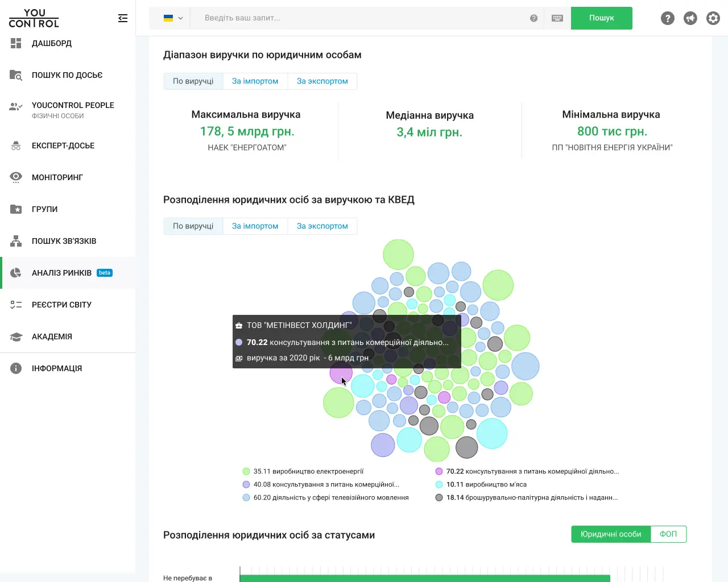Select За експортом tab under КВЕД distribution
Viewport: 728px width, 582px height.
coord(322,226)
